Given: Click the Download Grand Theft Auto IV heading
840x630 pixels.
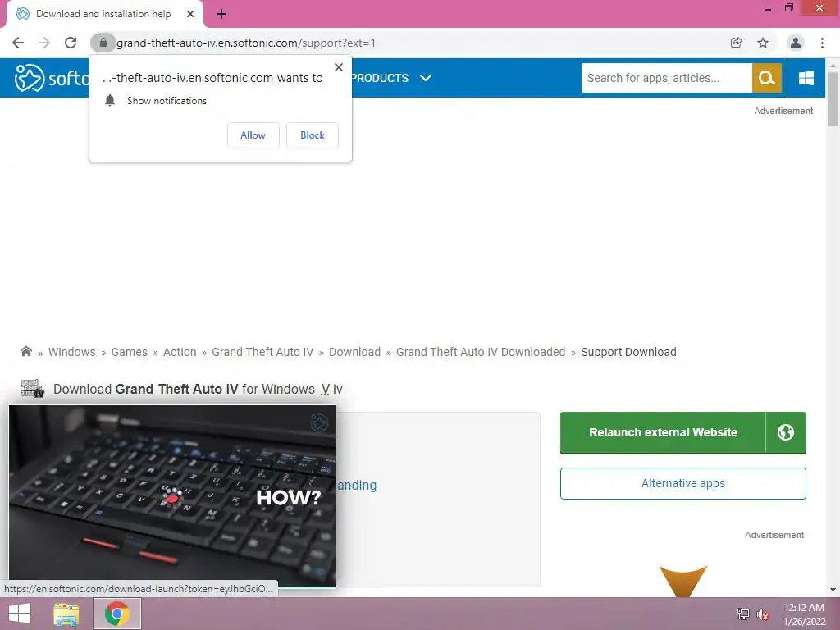Looking at the screenshot, I should tap(198, 389).
